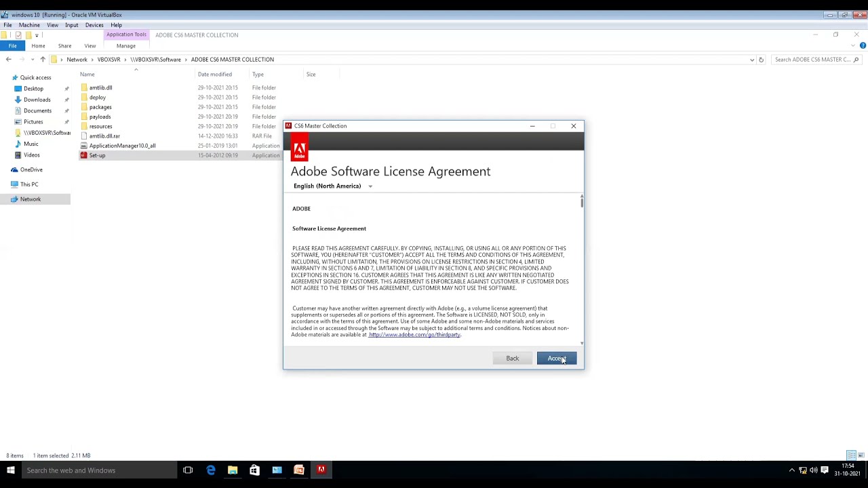
Task: Select the amtlib.dll folder
Action: 100,87
